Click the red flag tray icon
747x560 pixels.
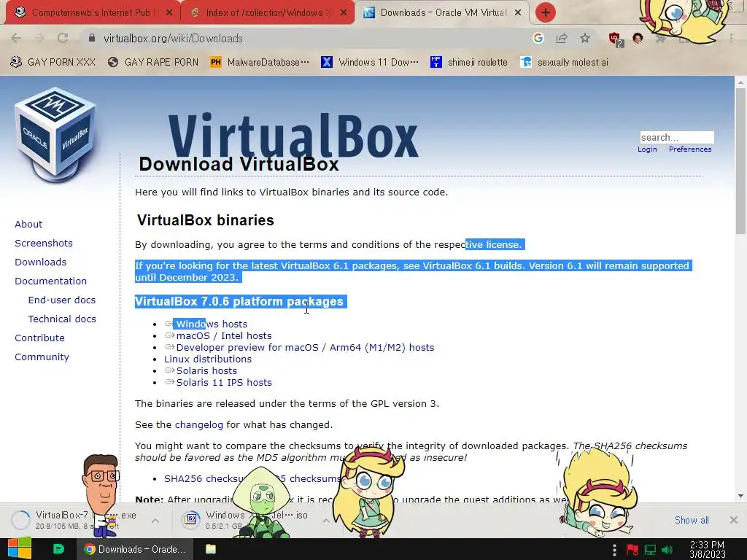[632, 550]
